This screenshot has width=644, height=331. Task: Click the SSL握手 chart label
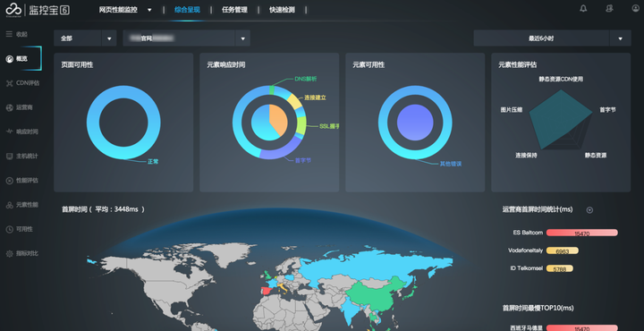click(x=329, y=126)
